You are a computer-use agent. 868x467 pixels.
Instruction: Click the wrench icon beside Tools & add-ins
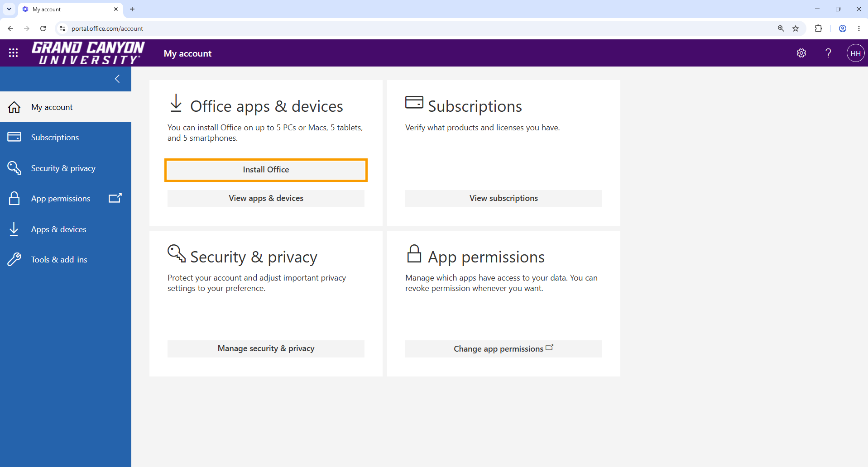14,259
